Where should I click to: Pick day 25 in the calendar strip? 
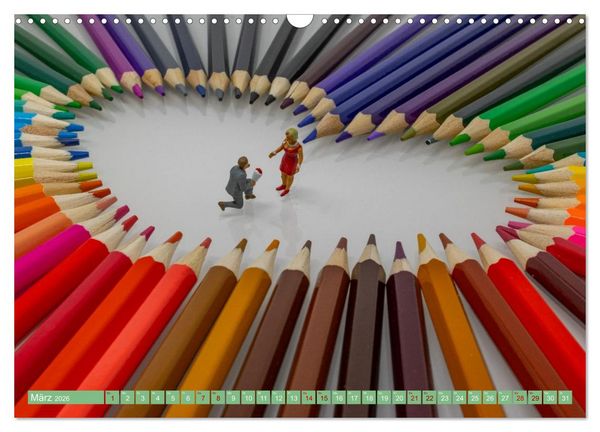click(x=475, y=398)
